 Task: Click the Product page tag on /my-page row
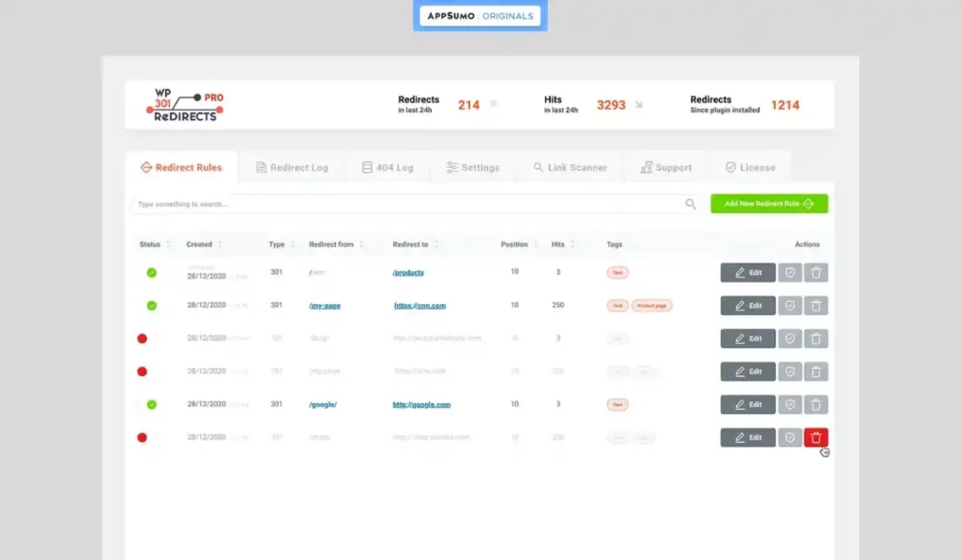point(651,306)
